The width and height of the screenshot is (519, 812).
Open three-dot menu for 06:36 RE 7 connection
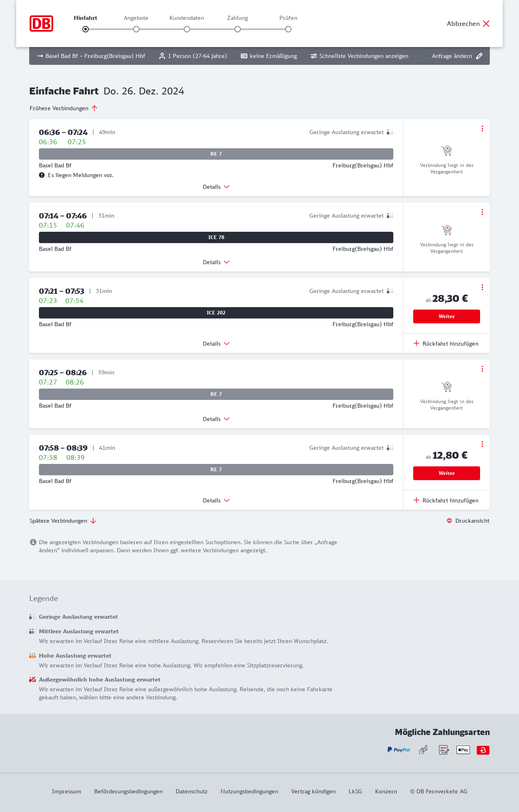click(x=482, y=128)
